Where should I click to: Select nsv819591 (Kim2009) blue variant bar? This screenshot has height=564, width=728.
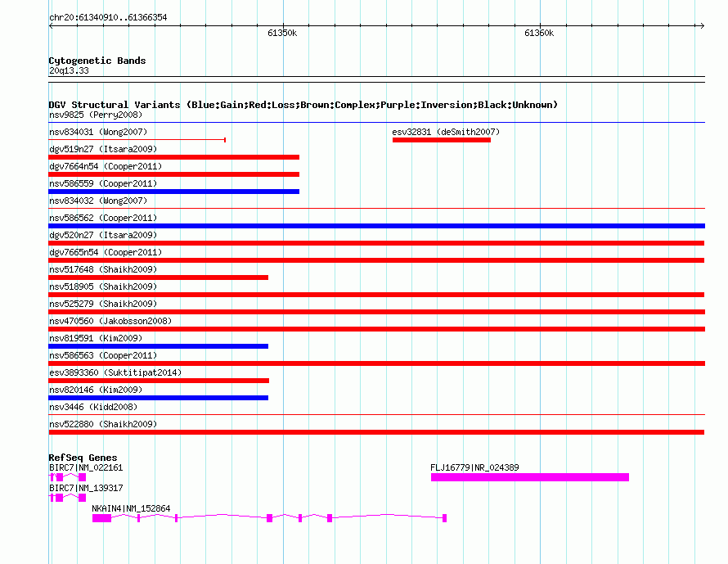tap(159, 346)
